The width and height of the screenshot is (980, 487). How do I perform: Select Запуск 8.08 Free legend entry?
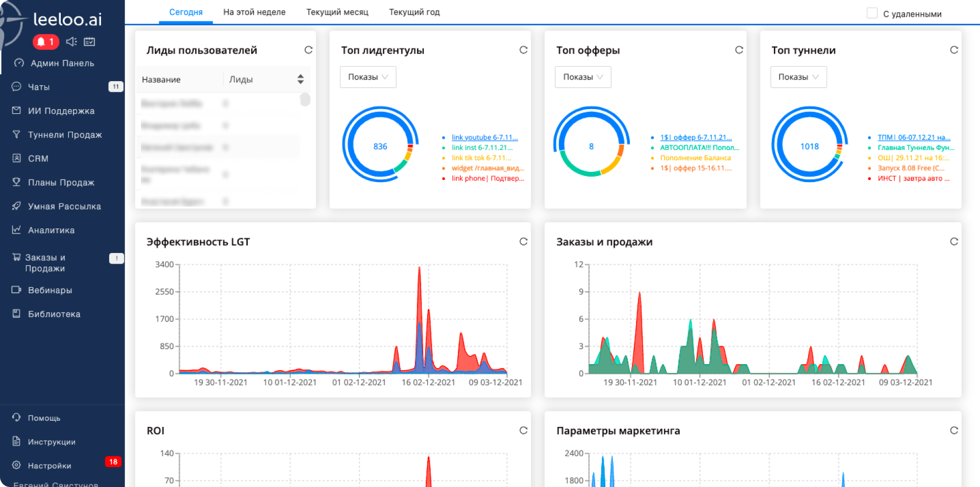coord(911,168)
